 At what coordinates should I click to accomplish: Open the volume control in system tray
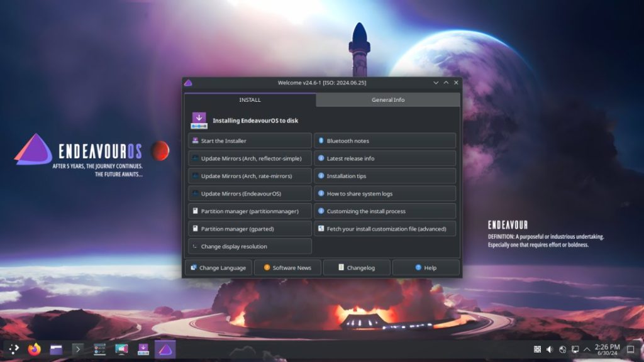tap(550, 349)
